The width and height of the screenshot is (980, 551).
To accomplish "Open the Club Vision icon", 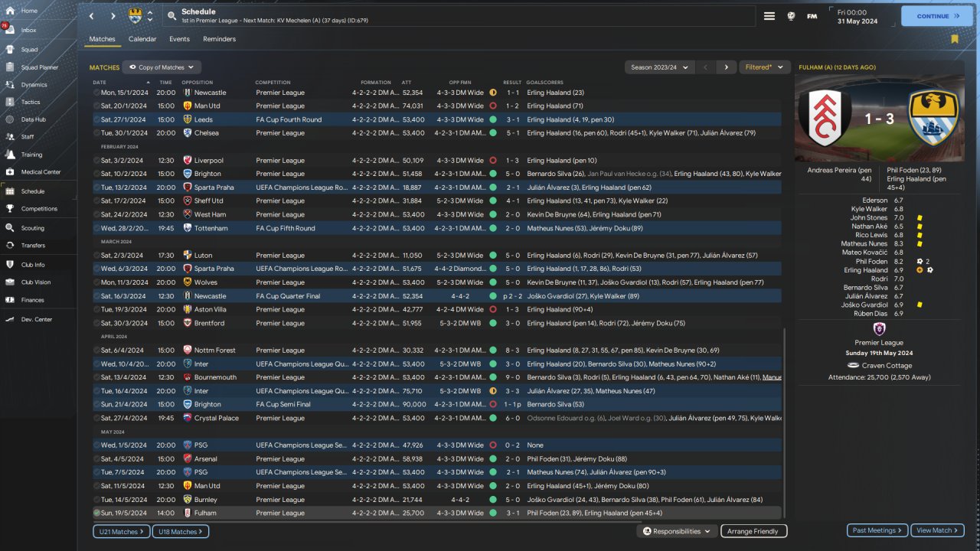I will [x=11, y=282].
